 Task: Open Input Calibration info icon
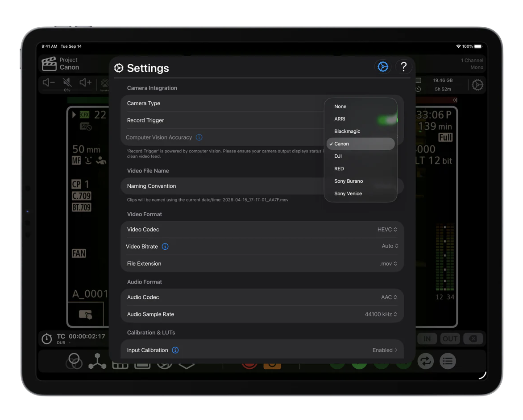175,350
